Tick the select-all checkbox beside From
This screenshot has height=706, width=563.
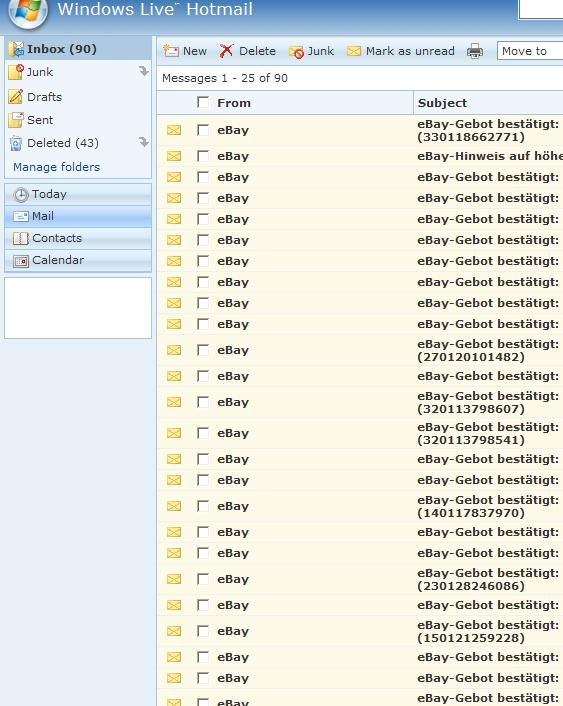click(203, 102)
